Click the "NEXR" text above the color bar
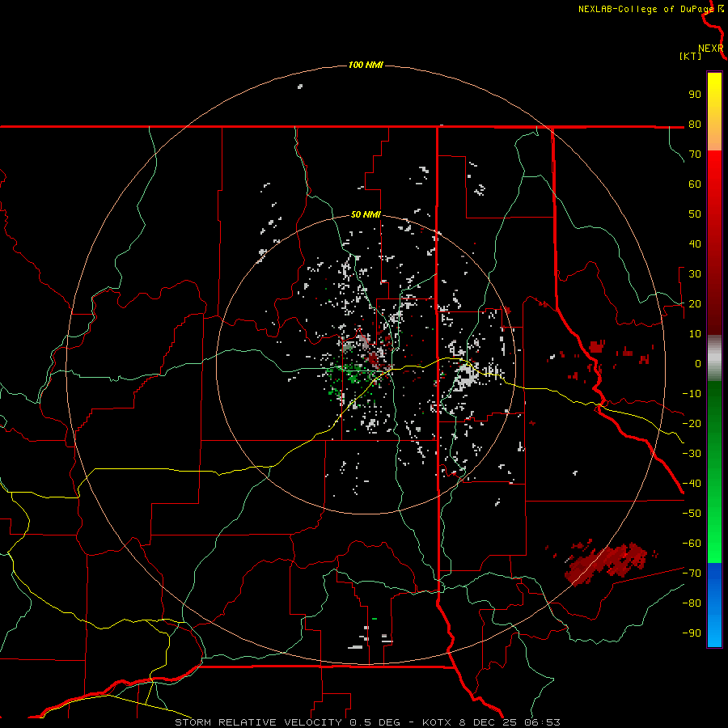The image size is (728, 728). click(710, 49)
